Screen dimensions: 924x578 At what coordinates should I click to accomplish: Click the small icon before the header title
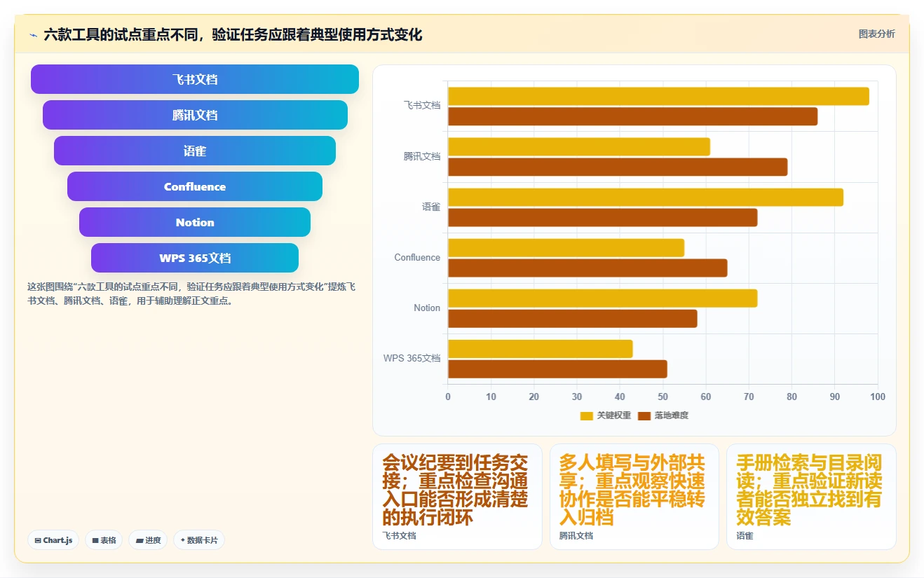coord(33,34)
